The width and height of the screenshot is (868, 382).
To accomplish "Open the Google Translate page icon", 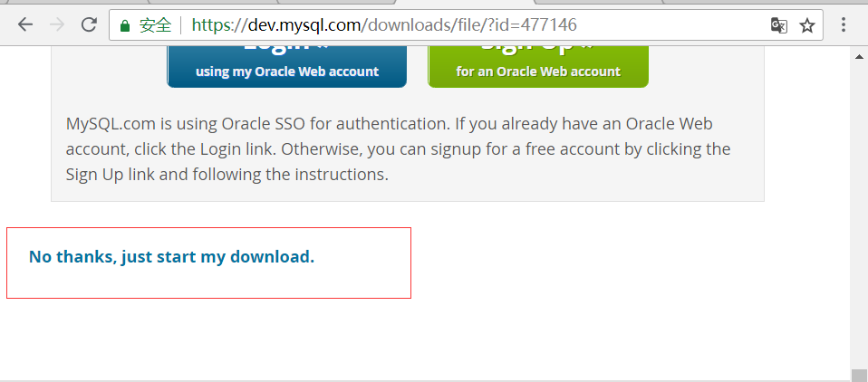I will pyautogui.click(x=778, y=25).
